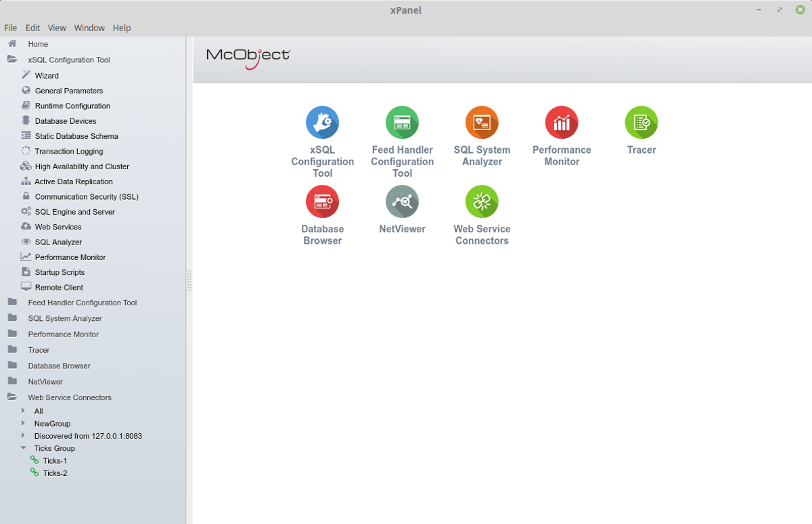This screenshot has width=812, height=524.
Task: Open the SQL System Analyzer orange icon
Action: 482,123
